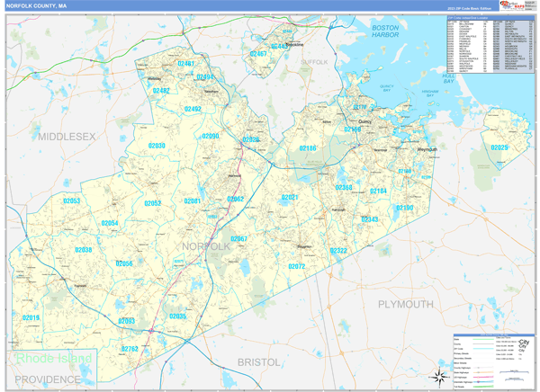Select ZIP code 02030 area label

click(x=157, y=146)
